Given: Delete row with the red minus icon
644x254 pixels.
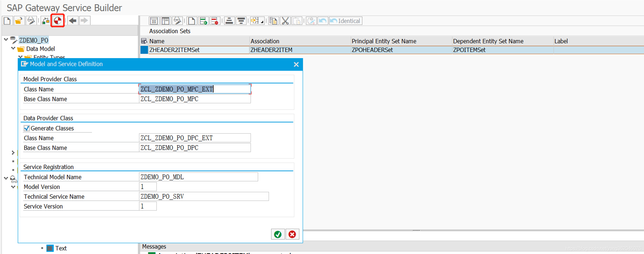Looking at the screenshot, I should (215, 21).
